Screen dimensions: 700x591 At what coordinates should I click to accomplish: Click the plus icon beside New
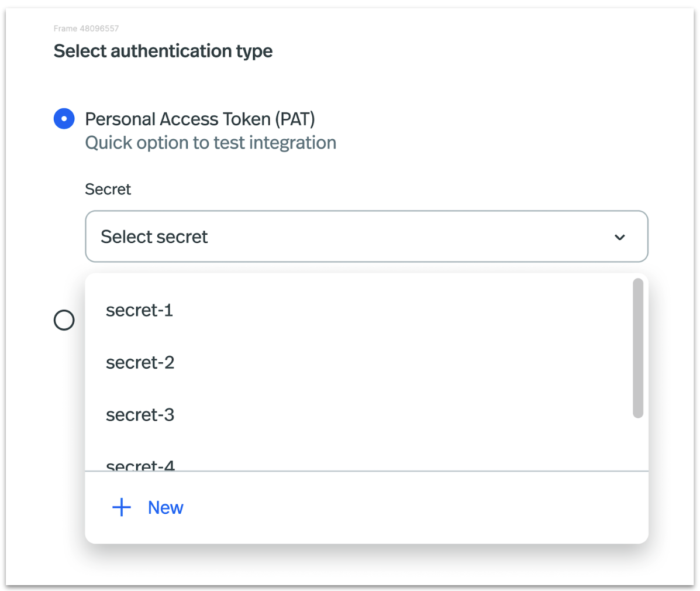(122, 507)
